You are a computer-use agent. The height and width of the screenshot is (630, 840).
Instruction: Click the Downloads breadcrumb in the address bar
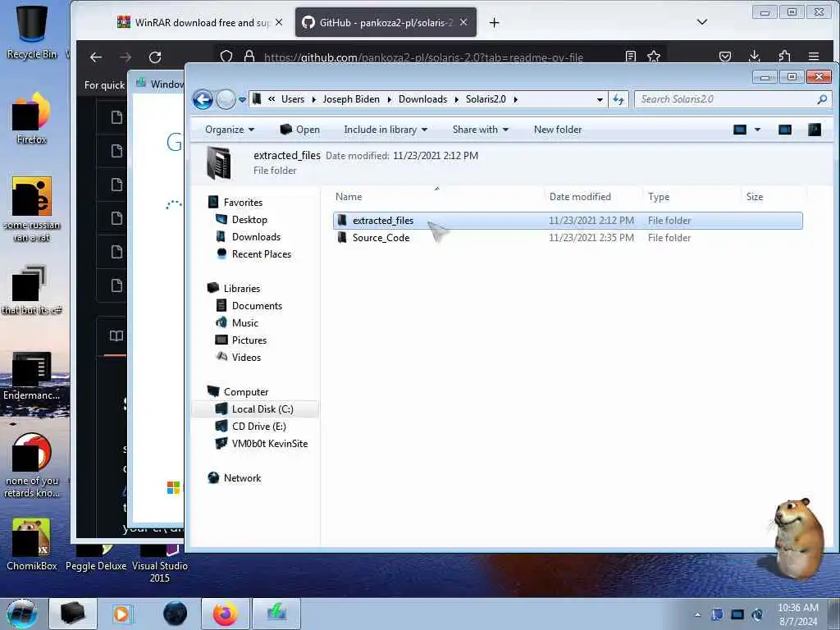click(x=422, y=99)
